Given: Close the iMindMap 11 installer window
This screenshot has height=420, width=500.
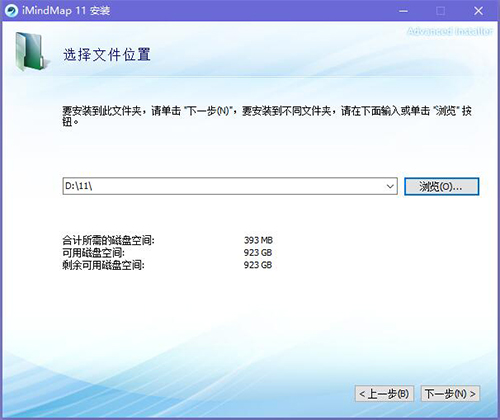Looking at the screenshot, I should tap(478, 11).
